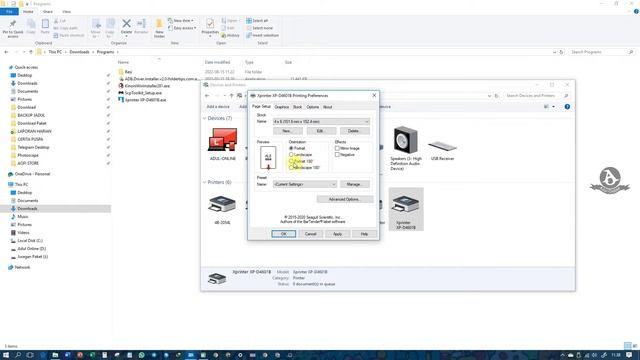This screenshot has height=360, width=640.
Task: Click Invert selection in the ribbon
Action: pyautogui.click(x=262, y=36)
